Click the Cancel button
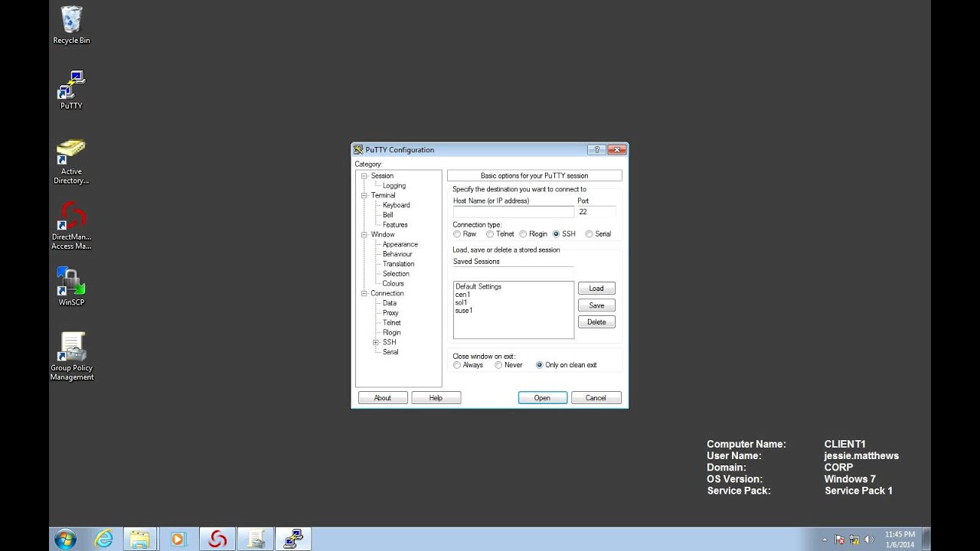This screenshot has width=980, height=551. (x=596, y=398)
